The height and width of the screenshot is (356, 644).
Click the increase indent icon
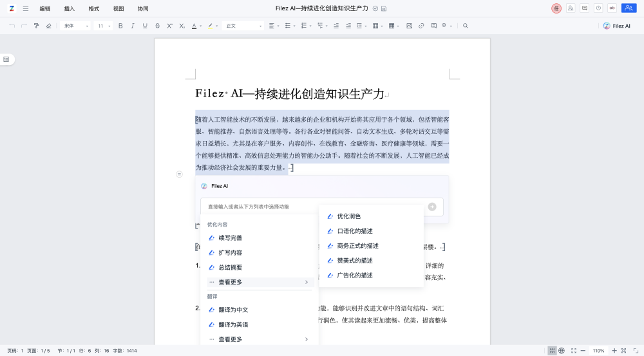348,26
